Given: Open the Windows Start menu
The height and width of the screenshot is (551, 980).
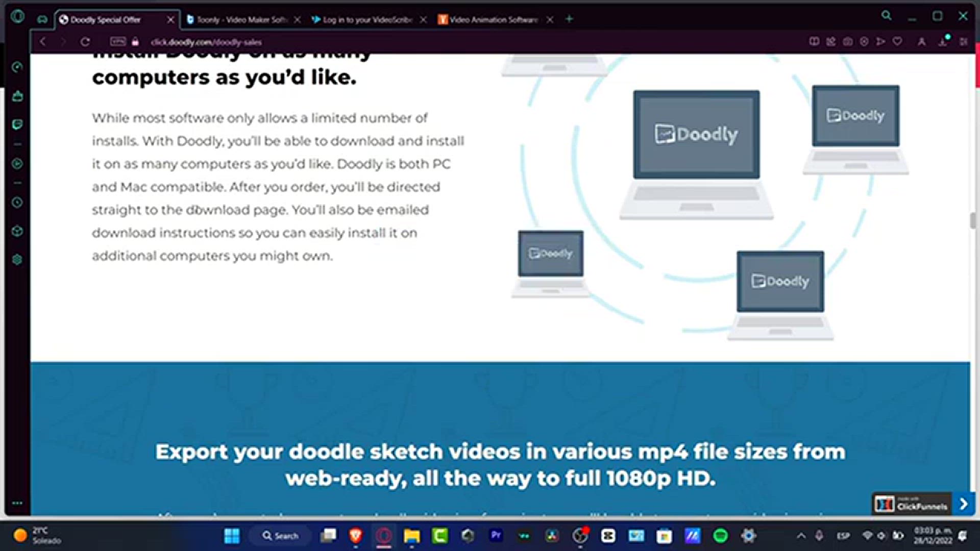Looking at the screenshot, I should pyautogui.click(x=232, y=536).
